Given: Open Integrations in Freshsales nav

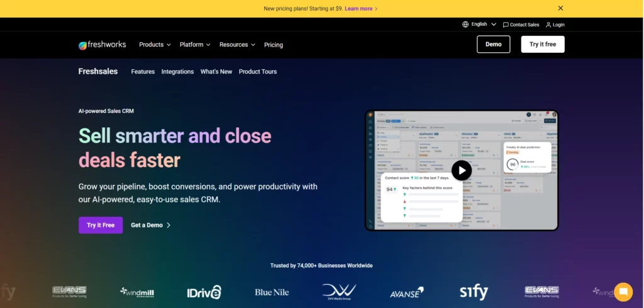Looking at the screenshot, I should [177, 72].
